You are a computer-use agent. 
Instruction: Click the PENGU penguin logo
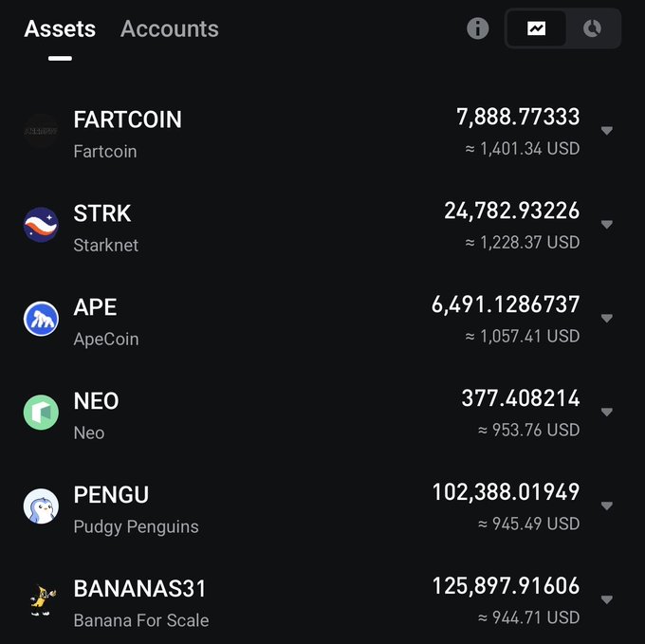[41, 506]
